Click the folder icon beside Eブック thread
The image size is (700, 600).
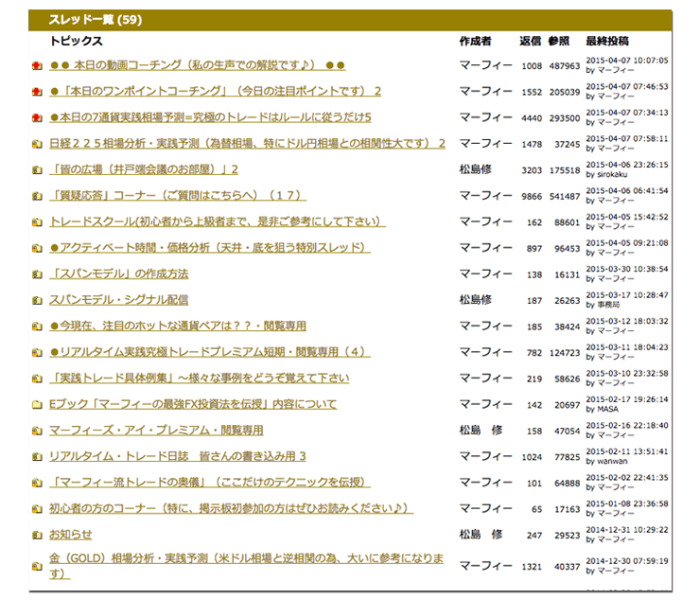pos(37,405)
